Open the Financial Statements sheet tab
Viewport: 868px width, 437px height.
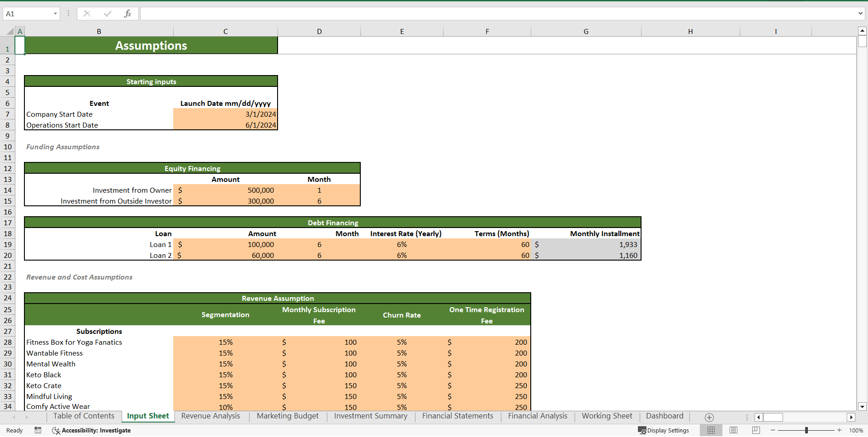458,416
